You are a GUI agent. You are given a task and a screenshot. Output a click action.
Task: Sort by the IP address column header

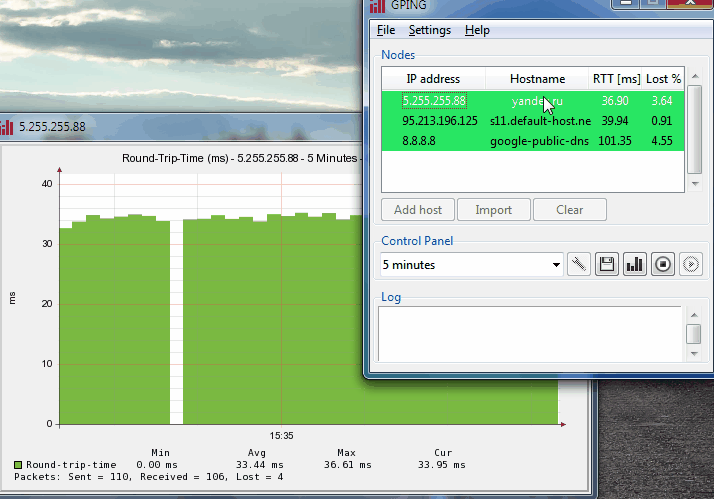(x=433, y=79)
